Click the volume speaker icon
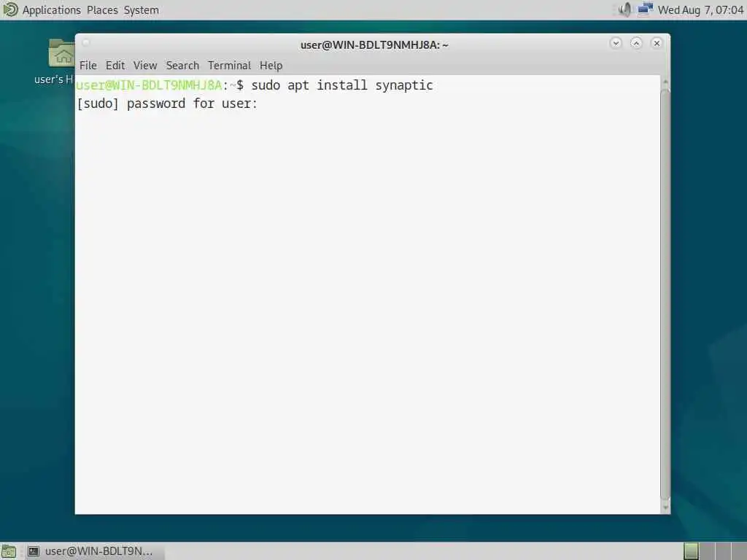Image resolution: width=747 pixels, height=560 pixels. tap(624, 9)
